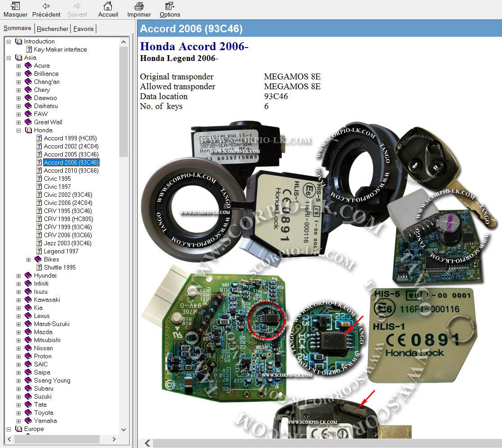Collapse the Asia section
The height and width of the screenshot is (448, 502).
(9, 57)
